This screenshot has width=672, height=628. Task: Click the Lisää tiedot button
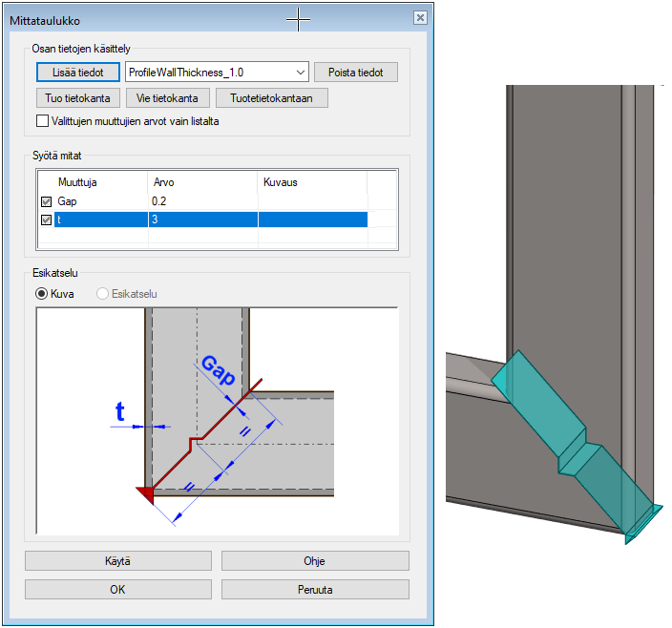click(77, 73)
